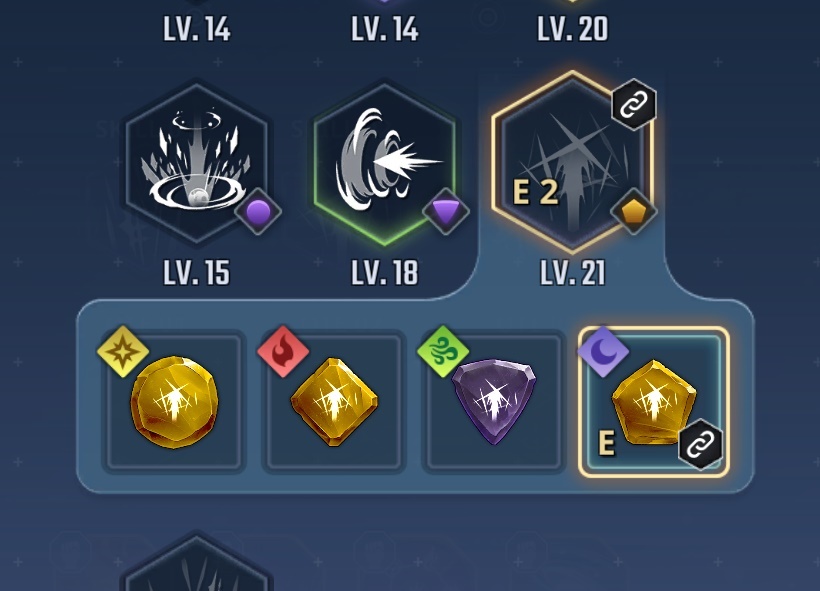
Task: Click the yellow star element badge
Action: tap(123, 351)
